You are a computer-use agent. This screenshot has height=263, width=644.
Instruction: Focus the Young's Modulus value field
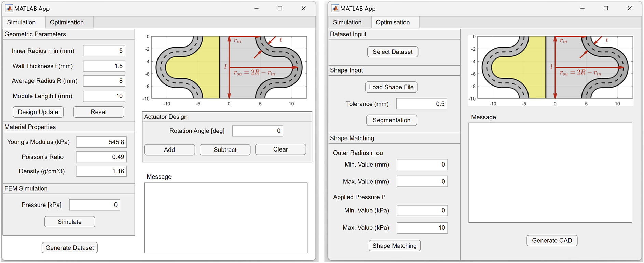pos(101,142)
